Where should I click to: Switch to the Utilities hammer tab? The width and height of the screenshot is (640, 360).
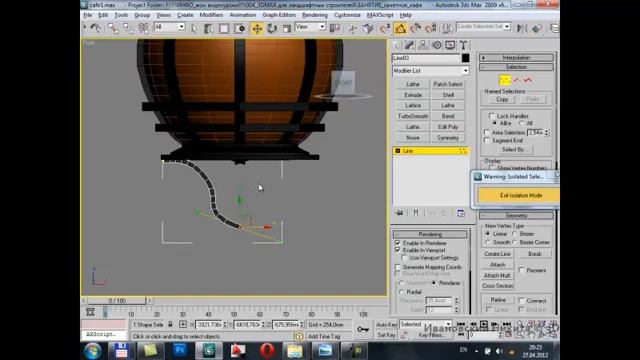pos(463,45)
